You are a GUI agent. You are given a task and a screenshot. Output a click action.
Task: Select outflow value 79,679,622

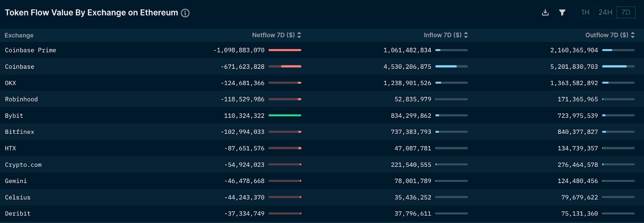[x=580, y=198]
